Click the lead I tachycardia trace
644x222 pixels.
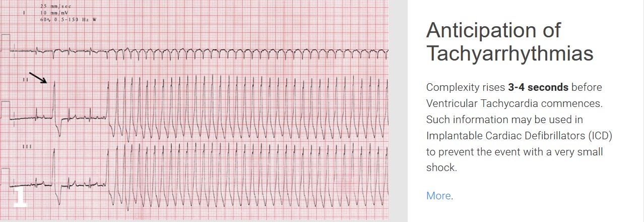[x=252, y=52]
